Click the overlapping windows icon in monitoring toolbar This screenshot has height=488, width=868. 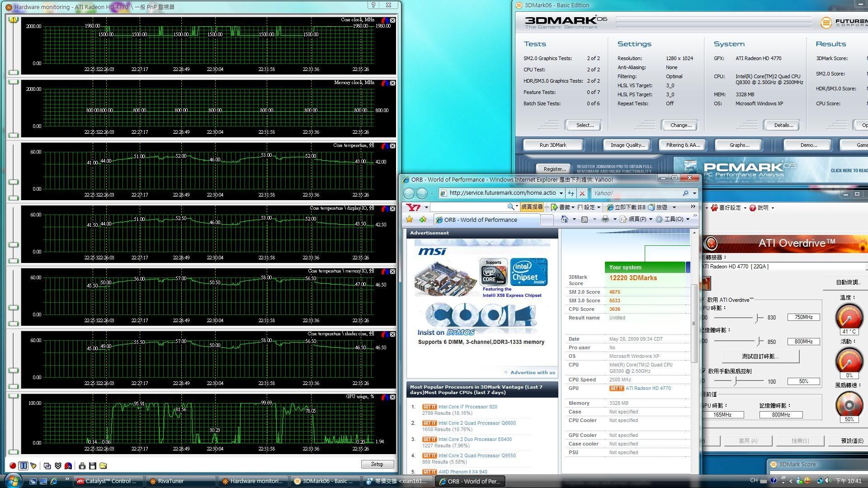[47, 465]
